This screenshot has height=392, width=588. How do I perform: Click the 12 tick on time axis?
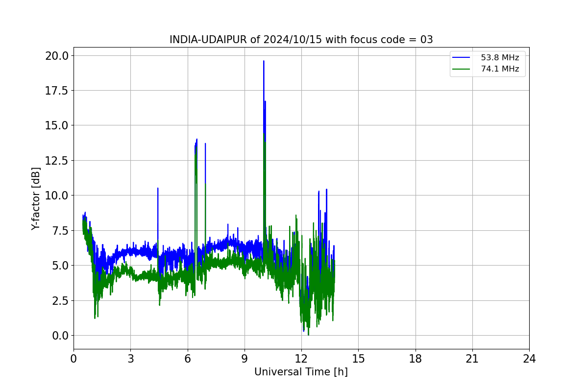(301, 359)
